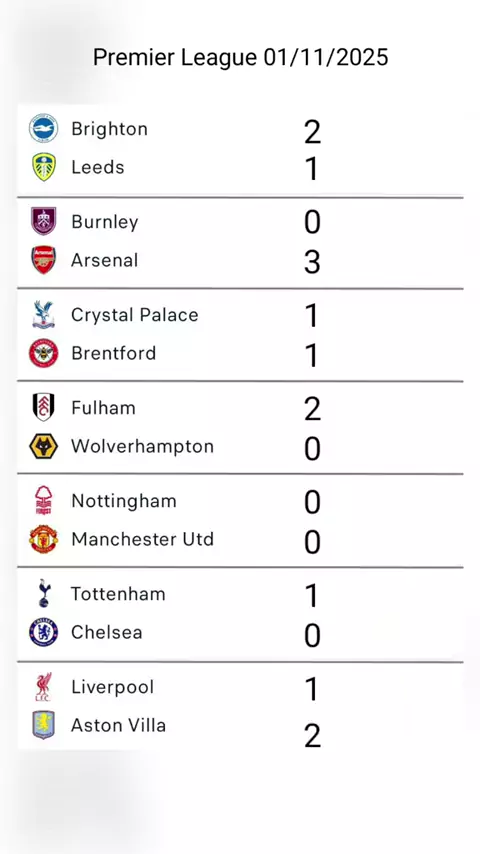Screen dimensions: 480x854
Task: Click the Leeds club crest
Action: point(44,167)
